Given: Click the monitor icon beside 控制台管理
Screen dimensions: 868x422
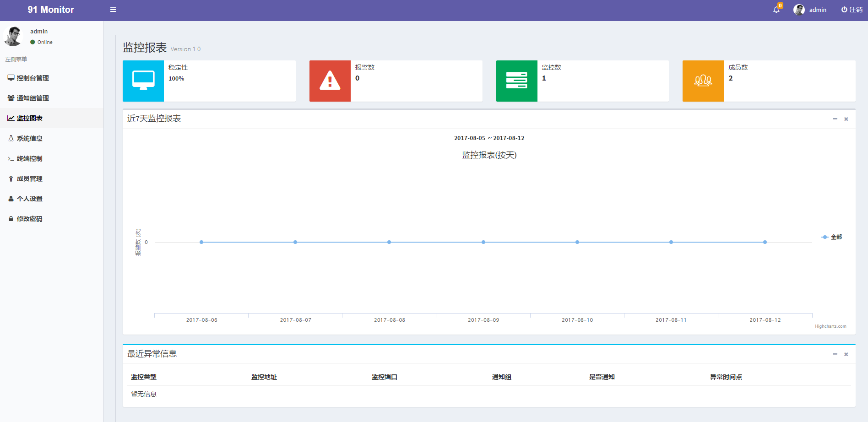Looking at the screenshot, I should (11, 78).
